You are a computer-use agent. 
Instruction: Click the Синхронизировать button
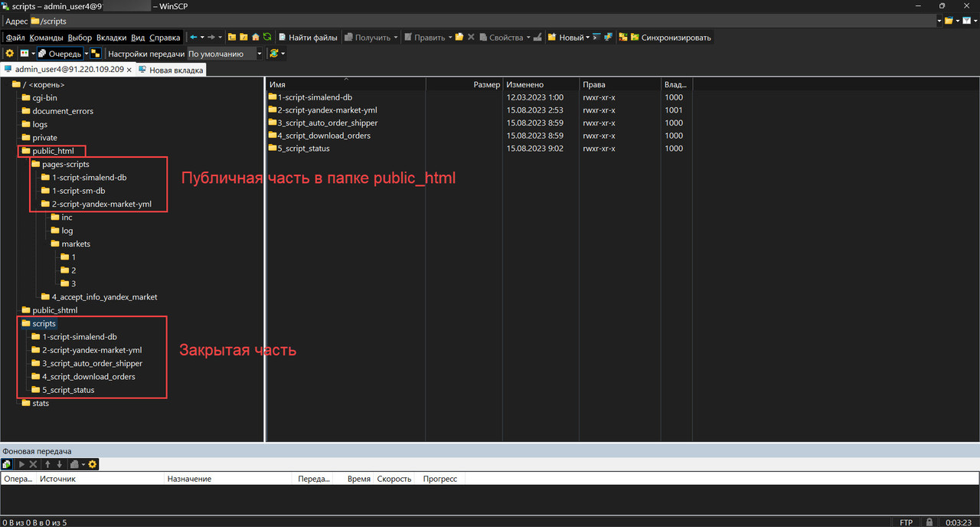pos(671,37)
